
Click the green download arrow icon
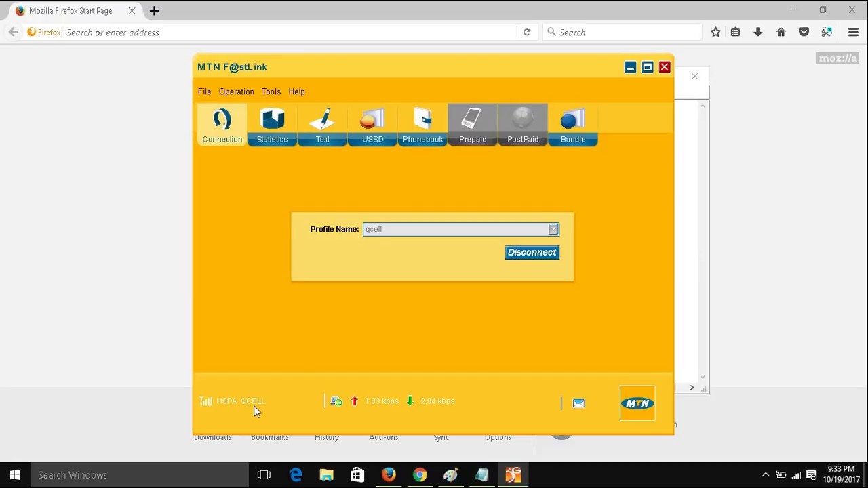coord(410,401)
